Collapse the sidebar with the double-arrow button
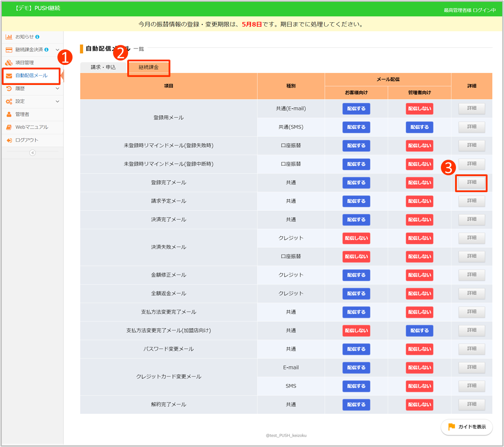Viewport: 504px width, 447px height. [32, 153]
